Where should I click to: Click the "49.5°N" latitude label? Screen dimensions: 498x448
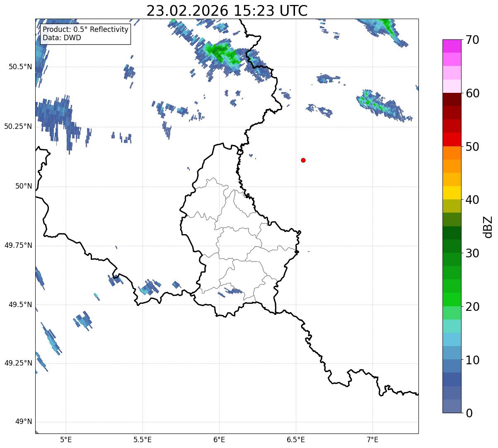pyautogui.click(x=20, y=305)
